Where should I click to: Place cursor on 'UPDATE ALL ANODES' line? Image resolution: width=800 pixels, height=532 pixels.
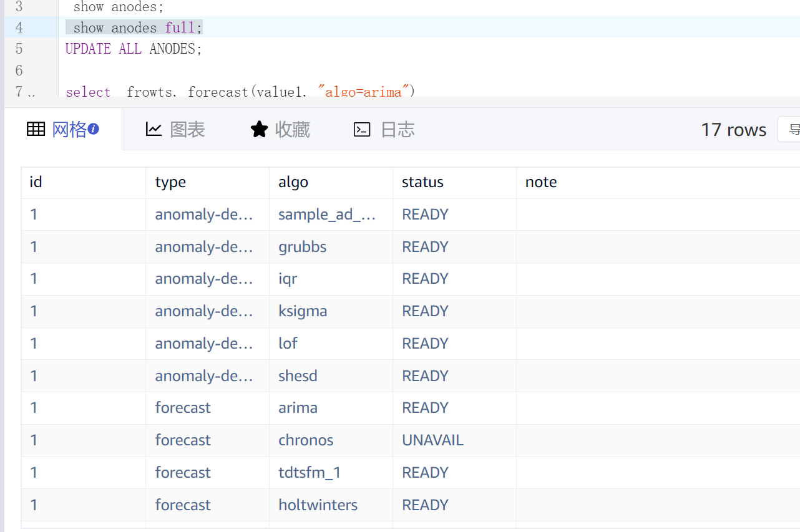click(x=134, y=49)
